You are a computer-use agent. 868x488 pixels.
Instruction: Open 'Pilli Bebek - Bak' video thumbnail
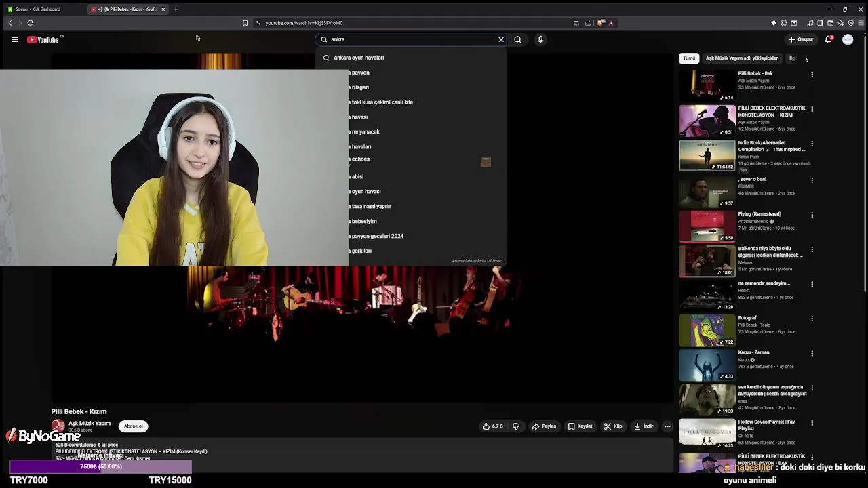coord(707,85)
